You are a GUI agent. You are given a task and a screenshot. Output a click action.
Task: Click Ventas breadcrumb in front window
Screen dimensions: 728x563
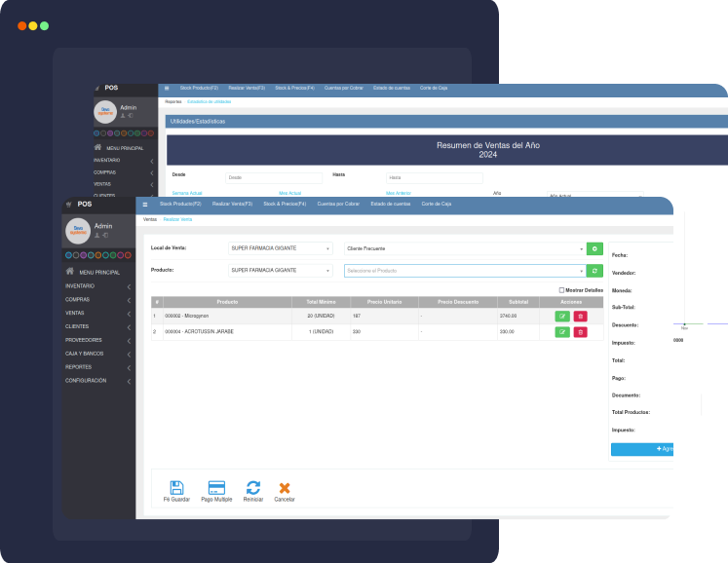pyautogui.click(x=150, y=219)
